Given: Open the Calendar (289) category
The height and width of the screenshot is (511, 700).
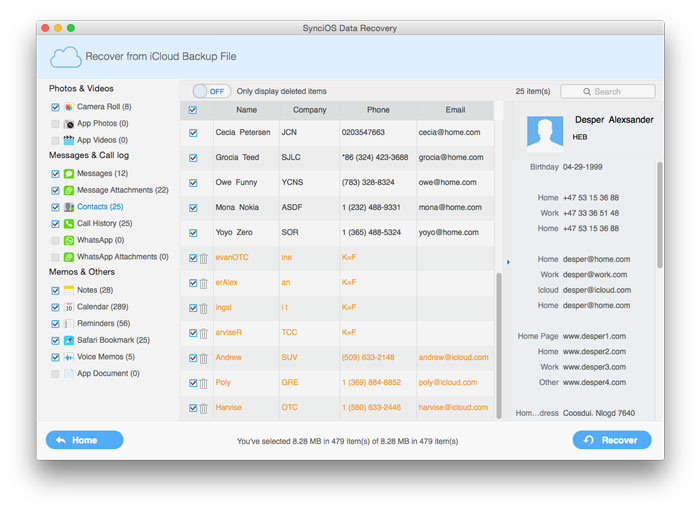Looking at the screenshot, I should coord(103,307).
